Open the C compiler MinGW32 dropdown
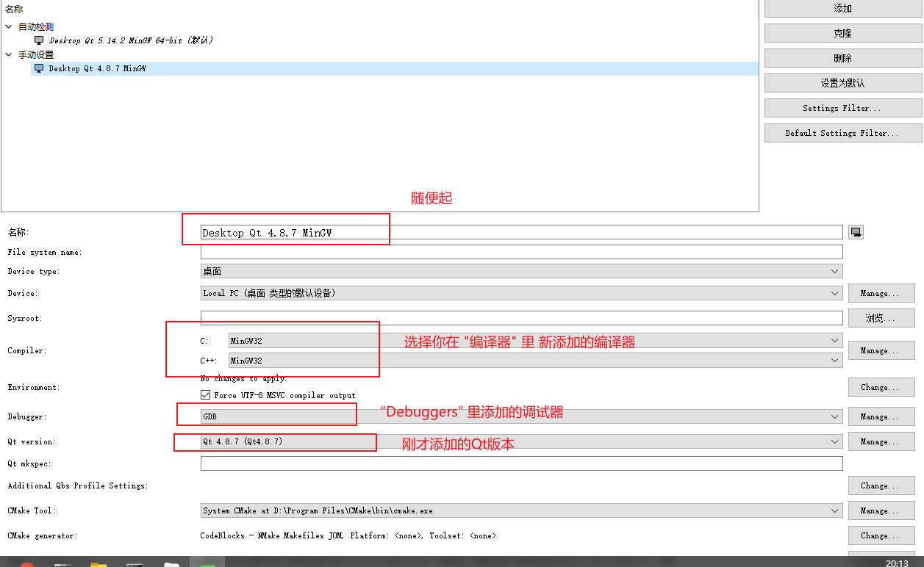This screenshot has height=567, width=924. 535,341
